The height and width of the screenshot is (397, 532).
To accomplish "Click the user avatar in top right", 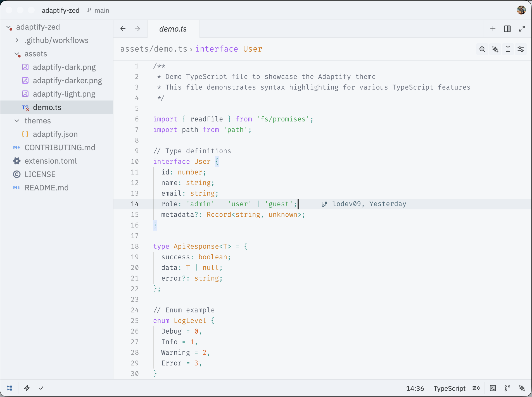I will [x=521, y=10].
